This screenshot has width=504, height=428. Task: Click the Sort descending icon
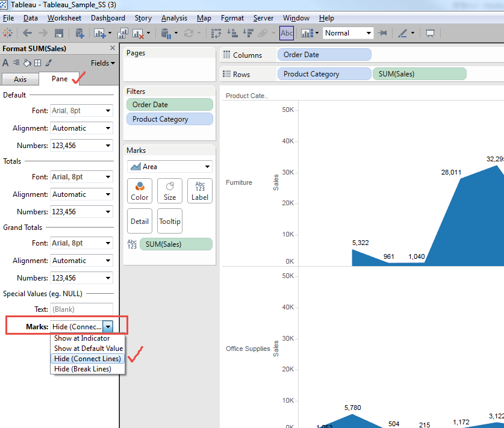(248, 33)
